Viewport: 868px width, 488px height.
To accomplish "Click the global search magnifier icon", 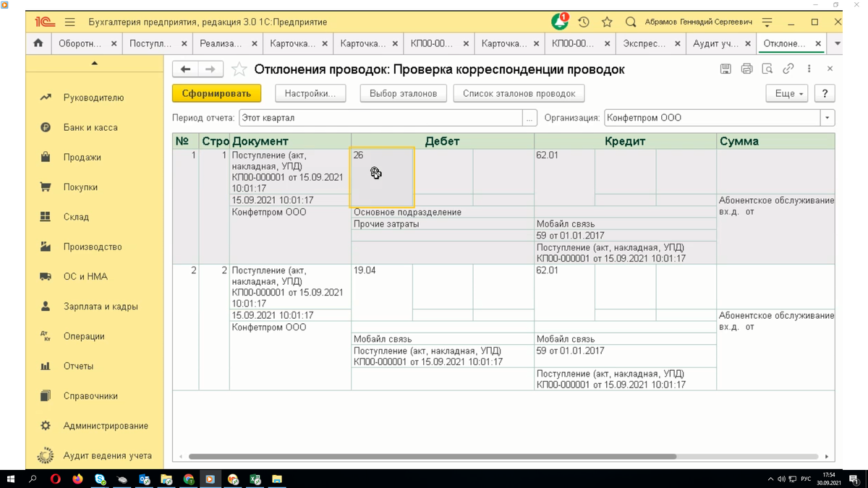I will click(x=630, y=22).
